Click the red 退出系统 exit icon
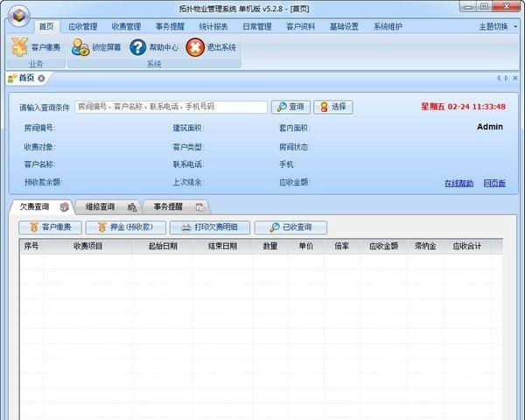The image size is (525, 420). pyautogui.click(x=195, y=47)
